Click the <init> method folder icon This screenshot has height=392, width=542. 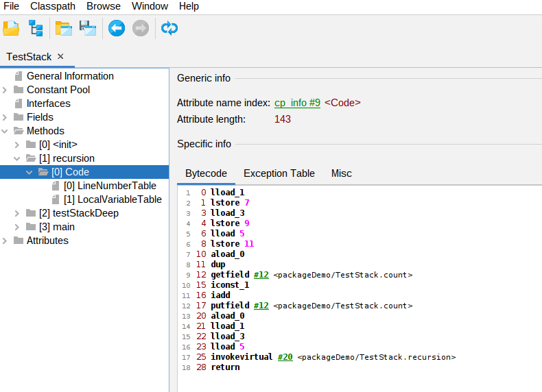click(x=31, y=145)
